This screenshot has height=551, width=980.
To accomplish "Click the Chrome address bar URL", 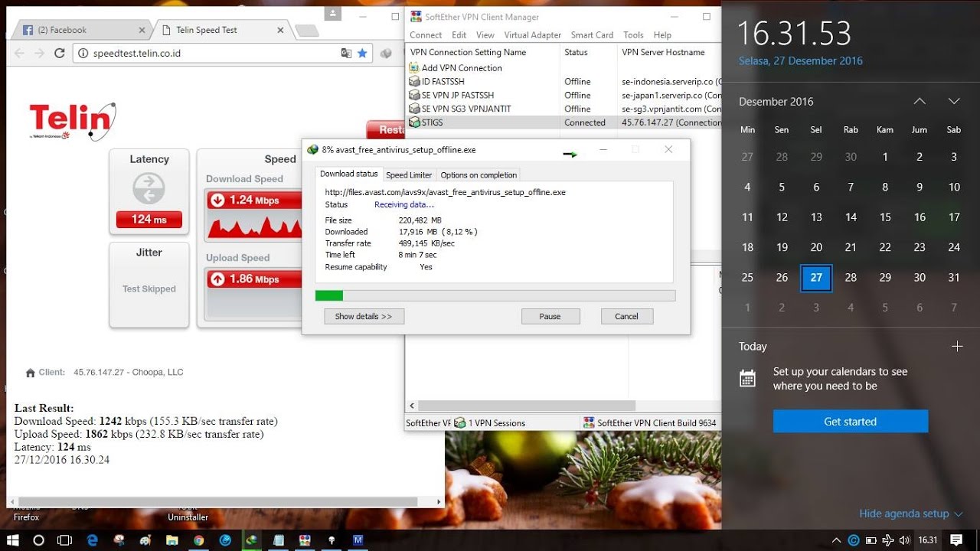I will (x=137, y=54).
